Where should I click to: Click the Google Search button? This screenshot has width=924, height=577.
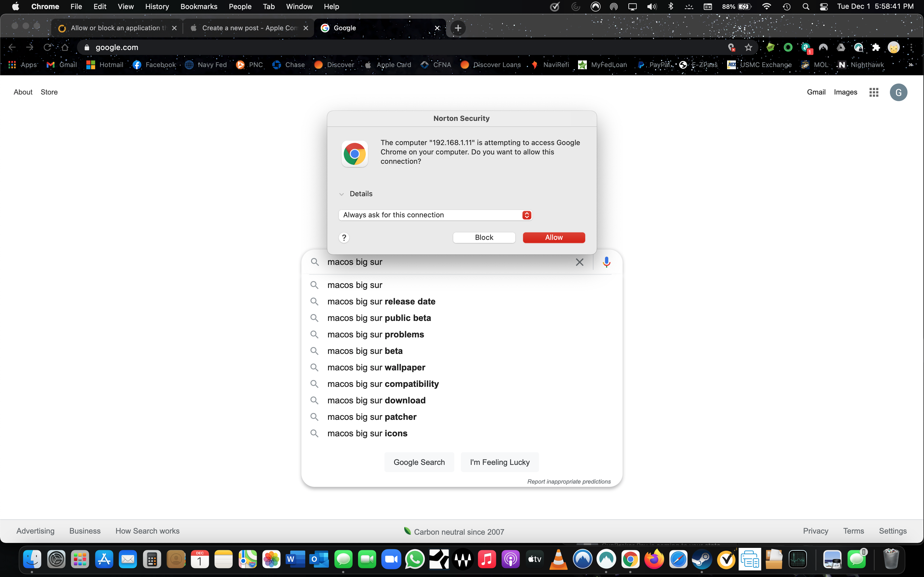coord(419,462)
